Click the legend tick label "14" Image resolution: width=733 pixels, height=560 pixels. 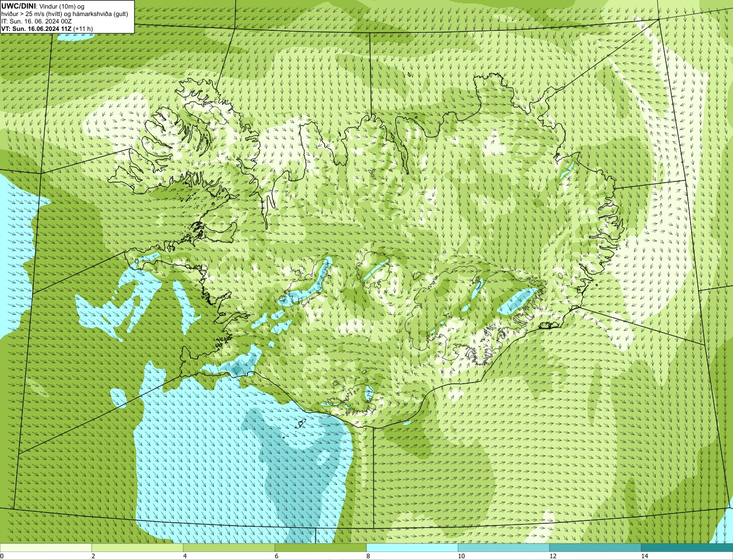[x=644, y=556]
